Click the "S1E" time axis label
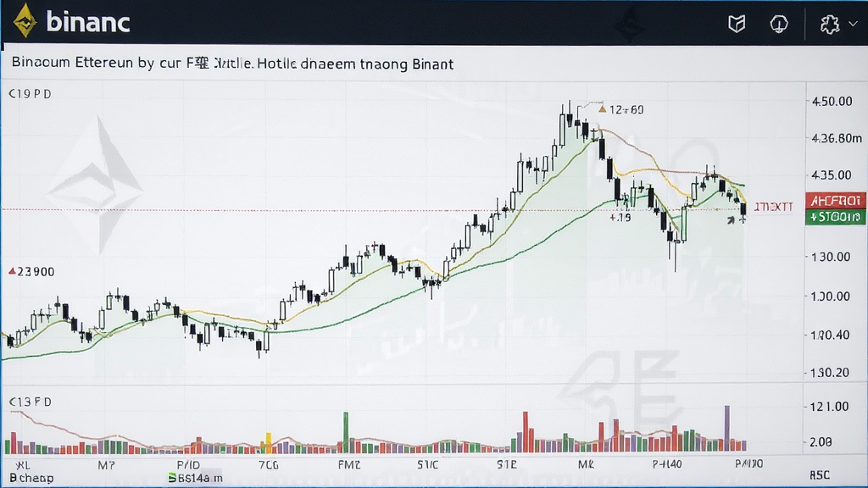This screenshot has height=488, width=868. 507,465
